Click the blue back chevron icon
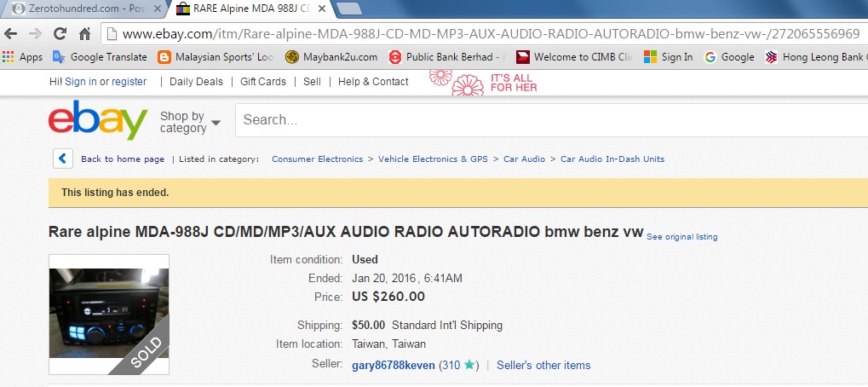This screenshot has width=868, height=387. [63, 159]
